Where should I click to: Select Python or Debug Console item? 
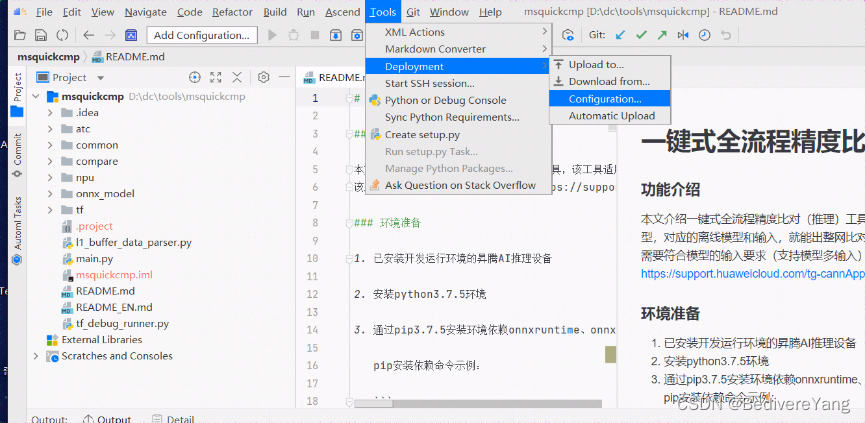(x=458, y=100)
